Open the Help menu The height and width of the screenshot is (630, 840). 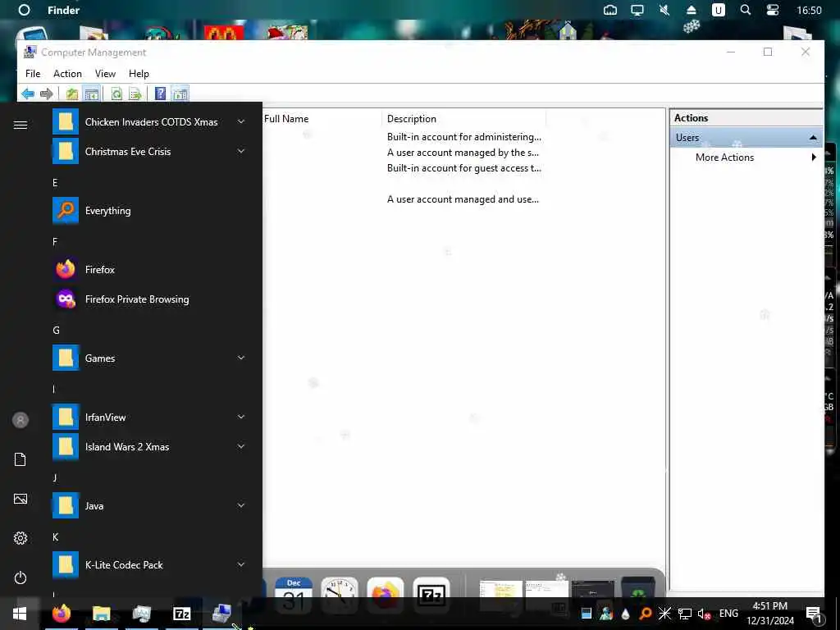coord(139,73)
